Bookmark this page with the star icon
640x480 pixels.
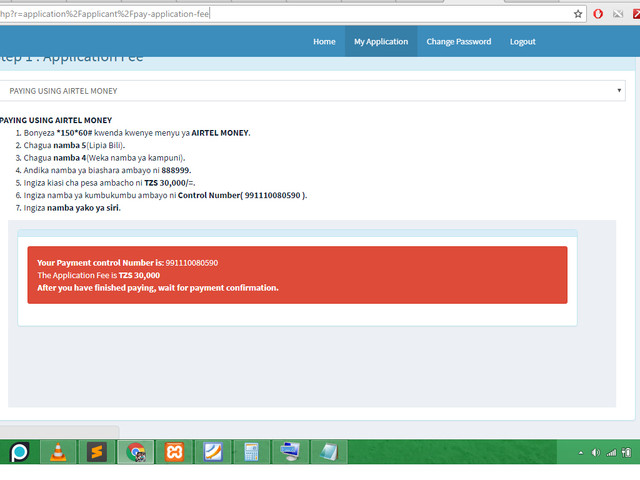pos(578,14)
